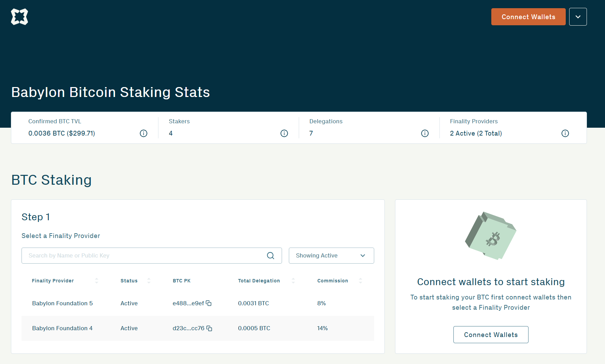Screen dimensions: 605x364
Task: Open the Showing Active filter dropdown
Action: pyautogui.click(x=332, y=256)
